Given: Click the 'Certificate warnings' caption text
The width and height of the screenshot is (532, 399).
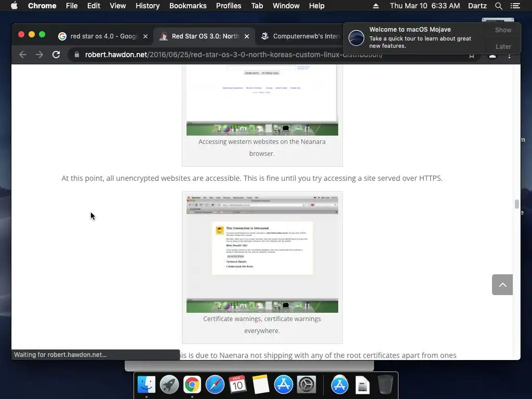Looking at the screenshot, I should [x=262, y=325].
